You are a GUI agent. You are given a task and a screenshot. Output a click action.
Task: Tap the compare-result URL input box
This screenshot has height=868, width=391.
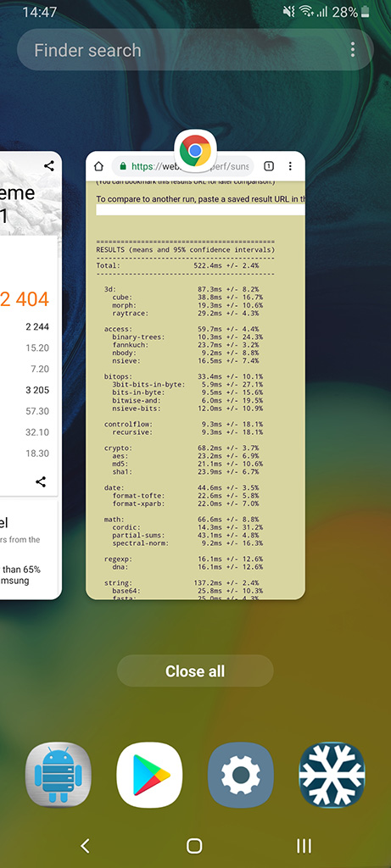coord(200,210)
